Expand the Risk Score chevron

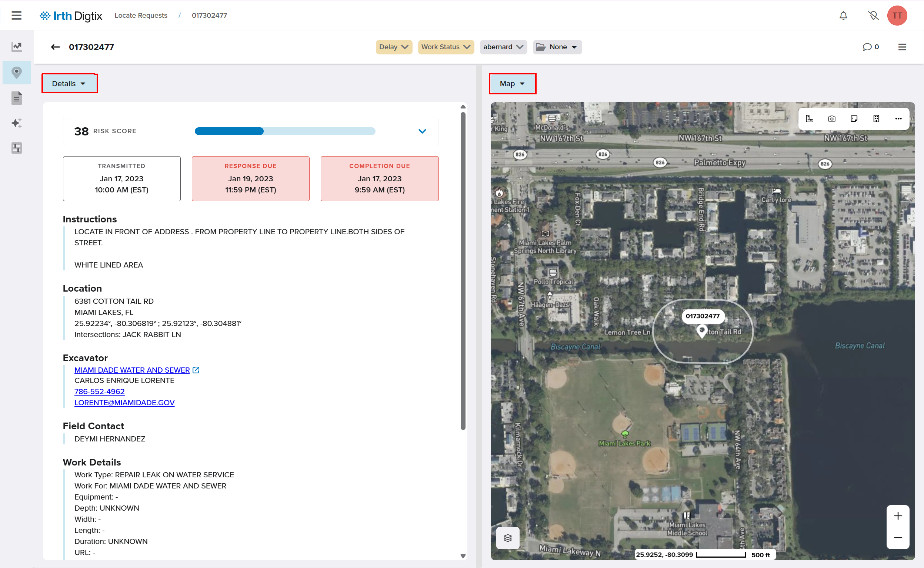click(x=422, y=131)
